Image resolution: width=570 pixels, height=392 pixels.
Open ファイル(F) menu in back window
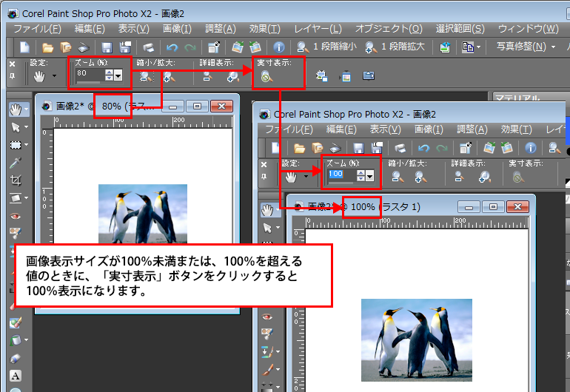pos(38,29)
